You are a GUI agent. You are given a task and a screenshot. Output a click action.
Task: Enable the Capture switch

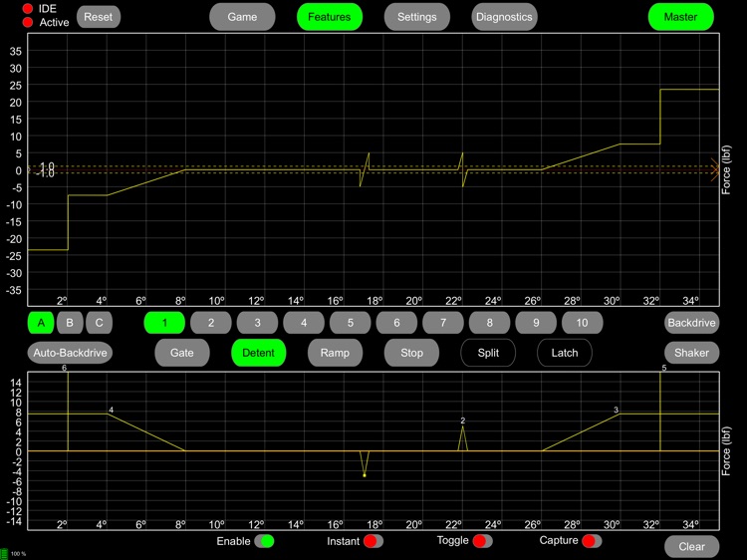pyautogui.click(x=592, y=541)
